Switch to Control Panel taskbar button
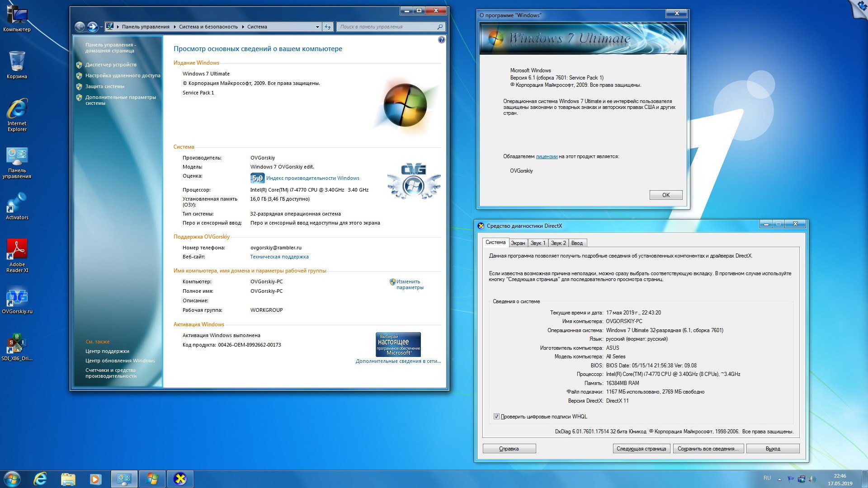Image resolution: width=868 pixels, height=488 pixels. click(x=124, y=479)
